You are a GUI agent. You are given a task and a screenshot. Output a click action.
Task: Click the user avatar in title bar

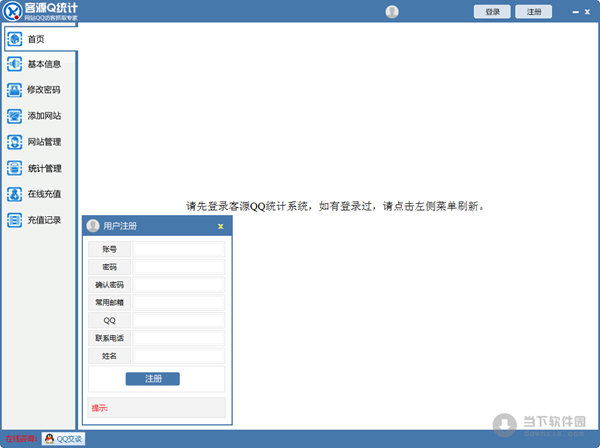(x=392, y=12)
